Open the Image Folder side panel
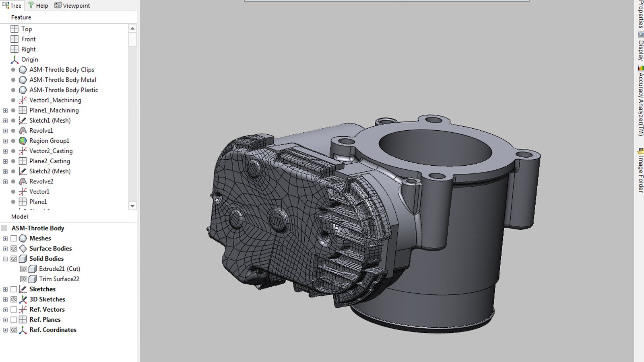The width and height of the screenshot is (644, 362). click(640, 170)
